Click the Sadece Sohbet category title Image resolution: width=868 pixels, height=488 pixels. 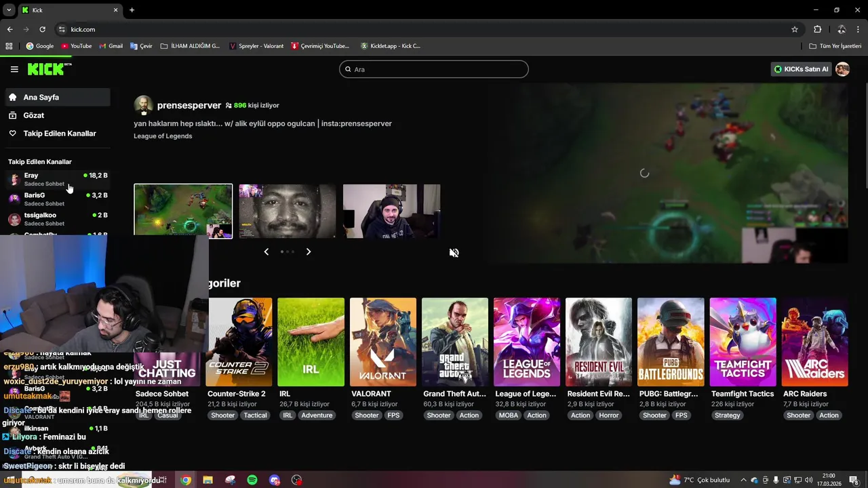pyautogui.click(x=162, y=394)
